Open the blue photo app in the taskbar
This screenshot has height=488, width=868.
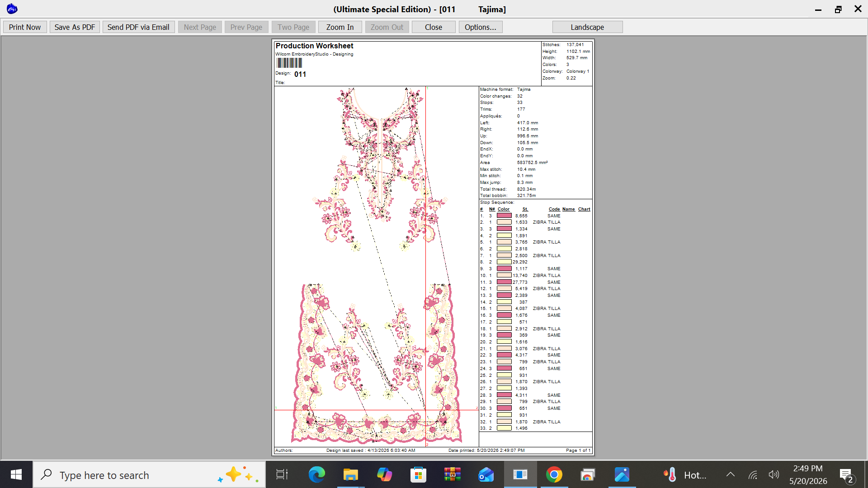click(x=622, y=474)
